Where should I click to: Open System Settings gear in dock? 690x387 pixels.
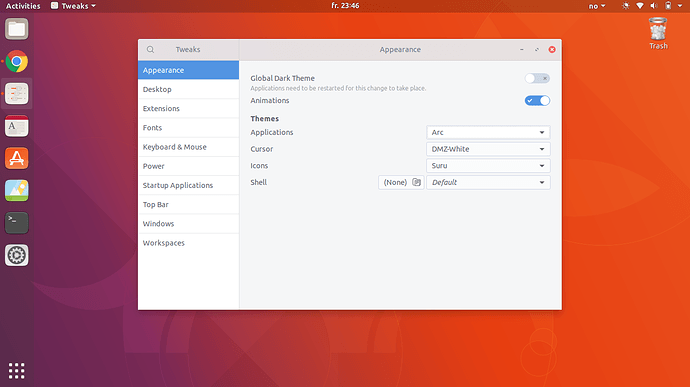(x=17, y=255)
